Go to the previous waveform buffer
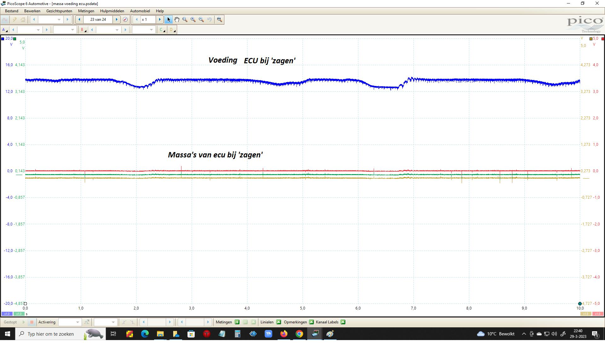 79,20
